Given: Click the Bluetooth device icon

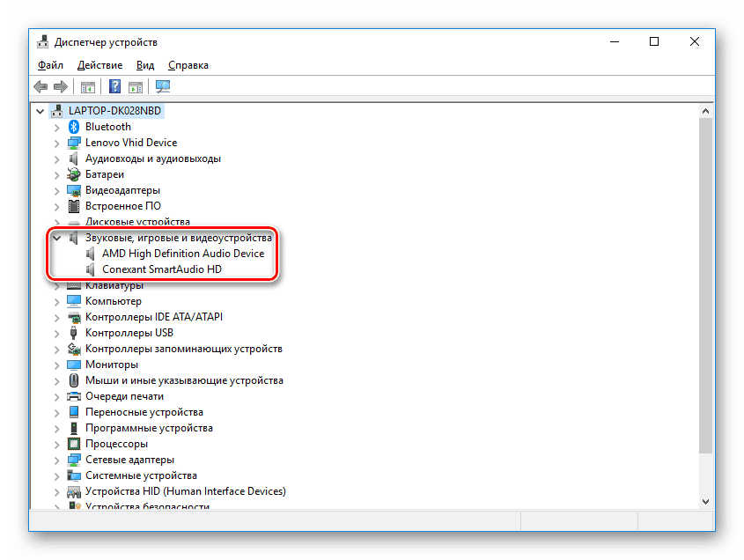Looking at the screenshot, I should (x=73, y=126).
